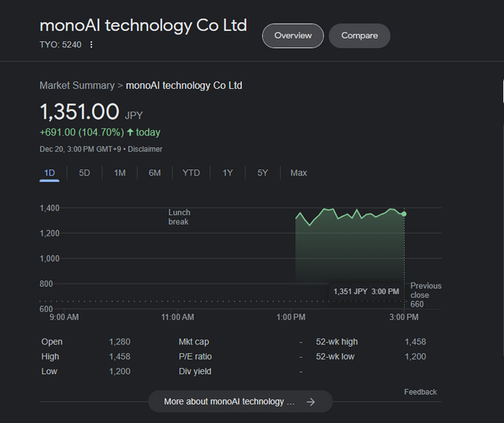The image size is (504, 423).
Task: Select the Overview button
Action: (x=293, y=35)
